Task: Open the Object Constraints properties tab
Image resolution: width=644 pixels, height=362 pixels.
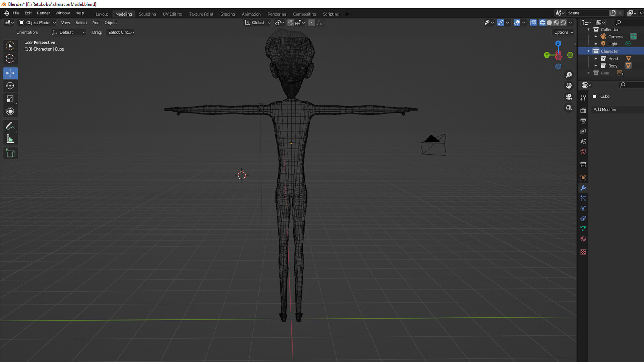Action: pyautogui.click(x=583, y=218)
